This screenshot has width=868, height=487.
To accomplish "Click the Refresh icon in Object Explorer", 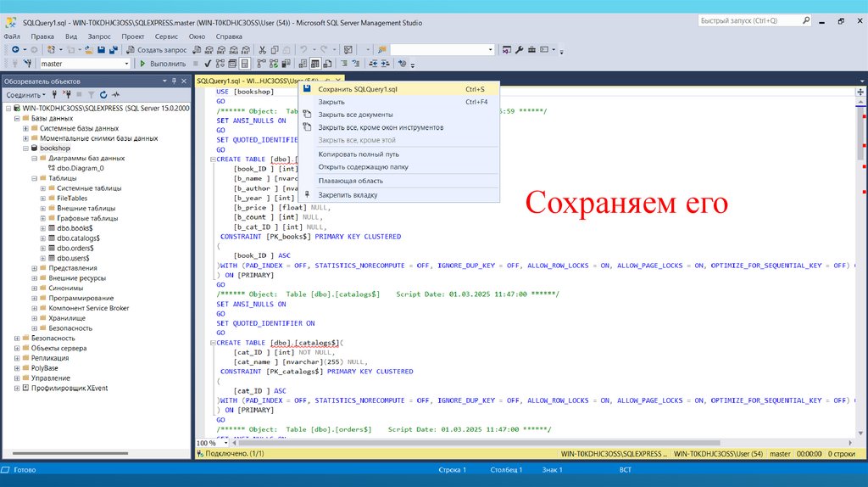I will (x=103, y=95).
